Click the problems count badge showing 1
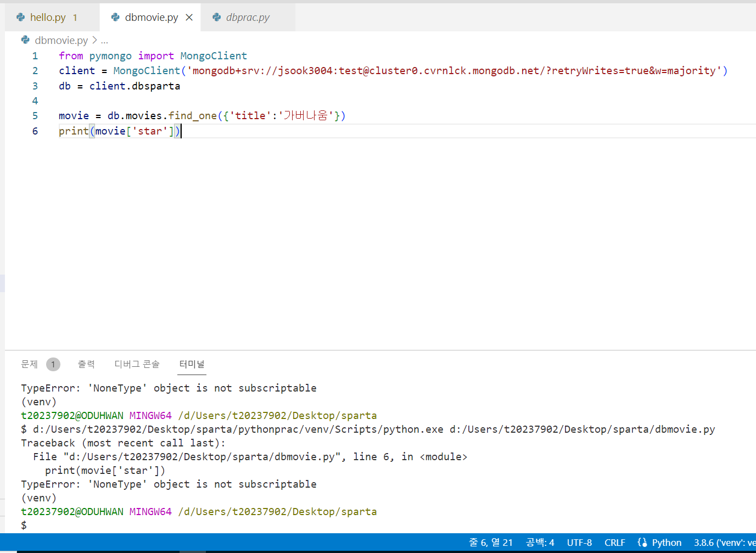 [53, 364]
